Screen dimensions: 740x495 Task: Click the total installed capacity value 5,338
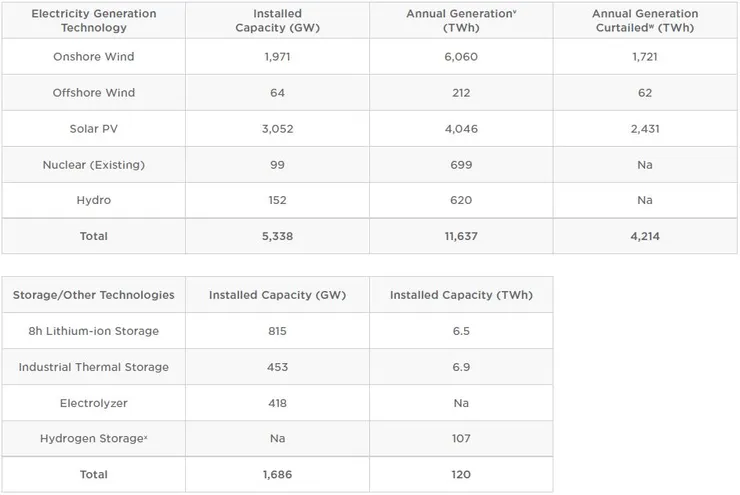[x=277, y=236]
